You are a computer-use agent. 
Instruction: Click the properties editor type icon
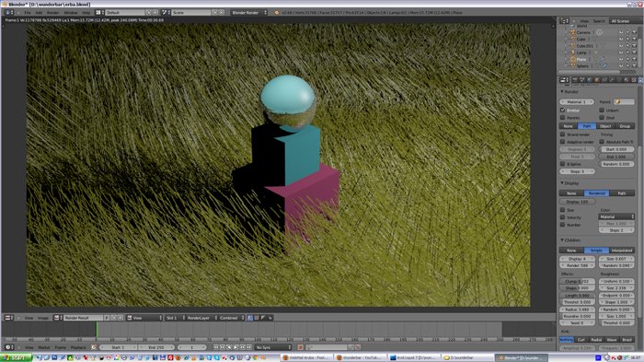tap(564, 80)
